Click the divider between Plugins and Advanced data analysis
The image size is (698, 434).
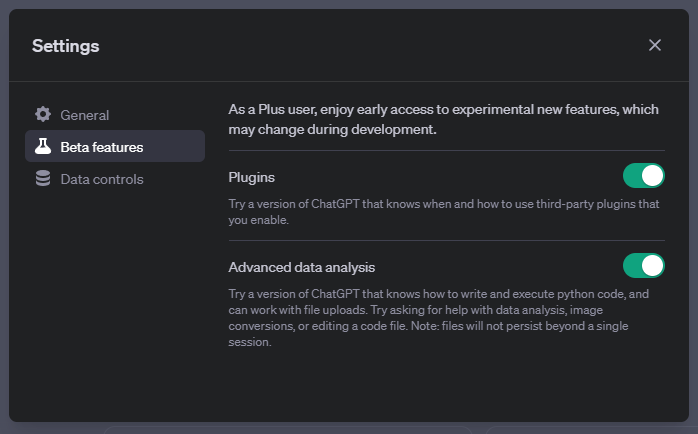point(446,241)
